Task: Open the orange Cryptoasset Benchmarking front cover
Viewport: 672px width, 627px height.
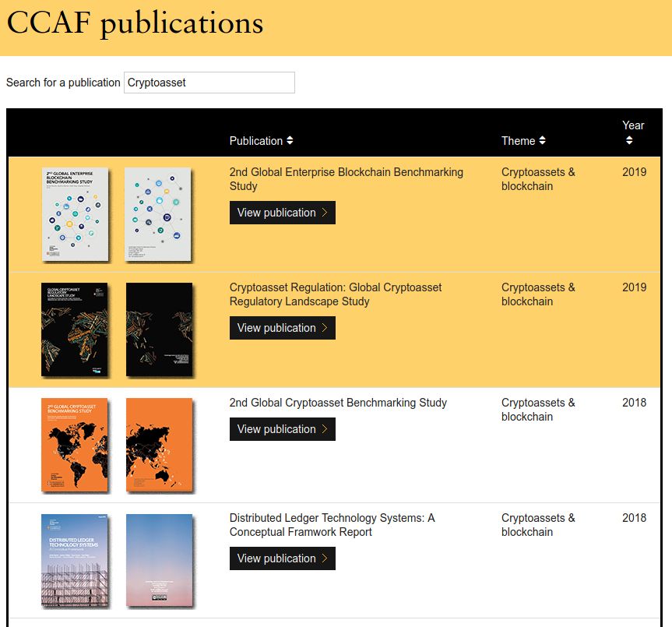Action: tap(74, 445)
